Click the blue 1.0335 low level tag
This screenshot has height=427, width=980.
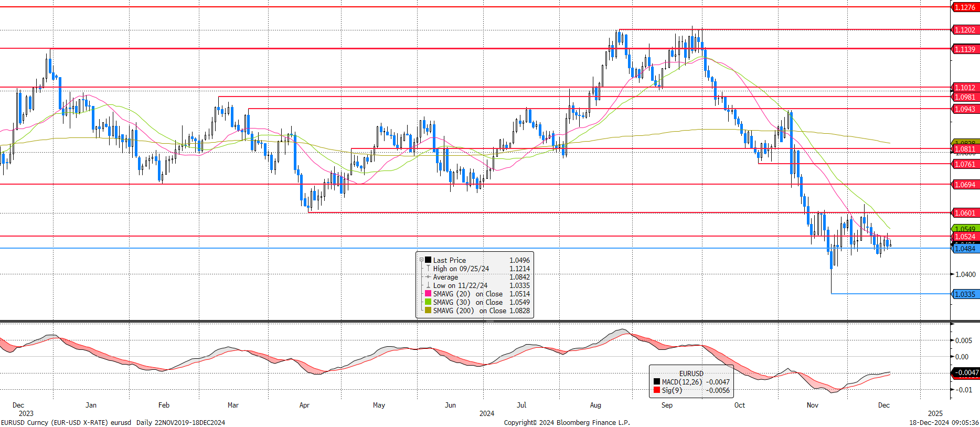pyautogui.click(x=965, y=294)
